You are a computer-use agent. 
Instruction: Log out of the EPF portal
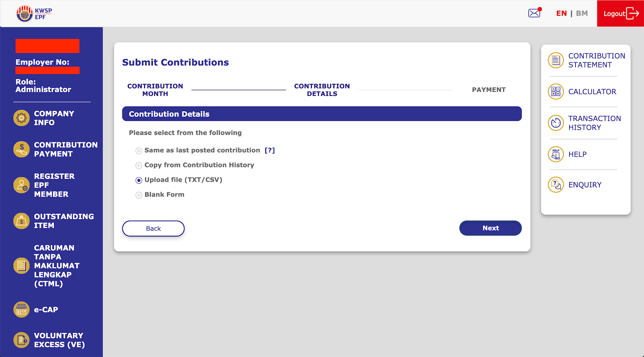pos(620,13)
